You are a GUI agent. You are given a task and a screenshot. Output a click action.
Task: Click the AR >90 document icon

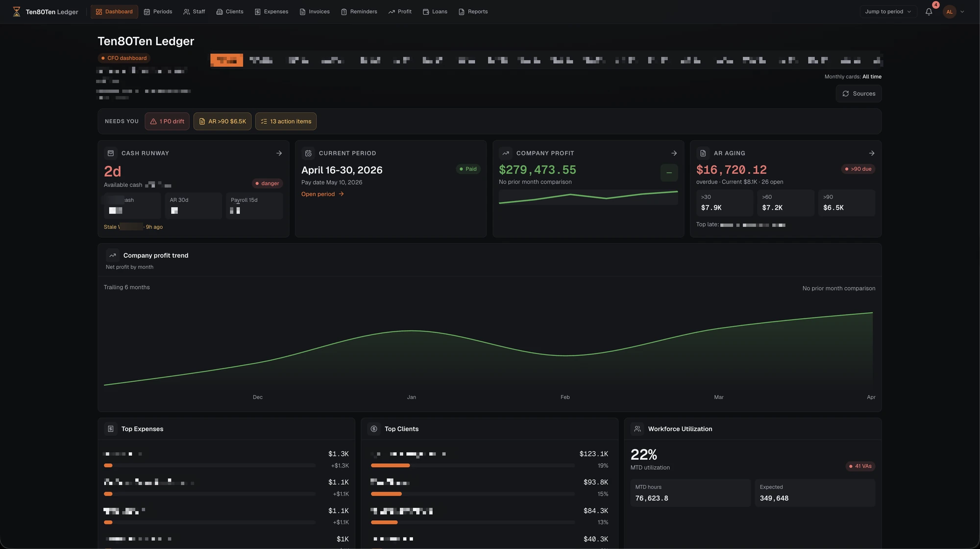click(x=202, y=122)
